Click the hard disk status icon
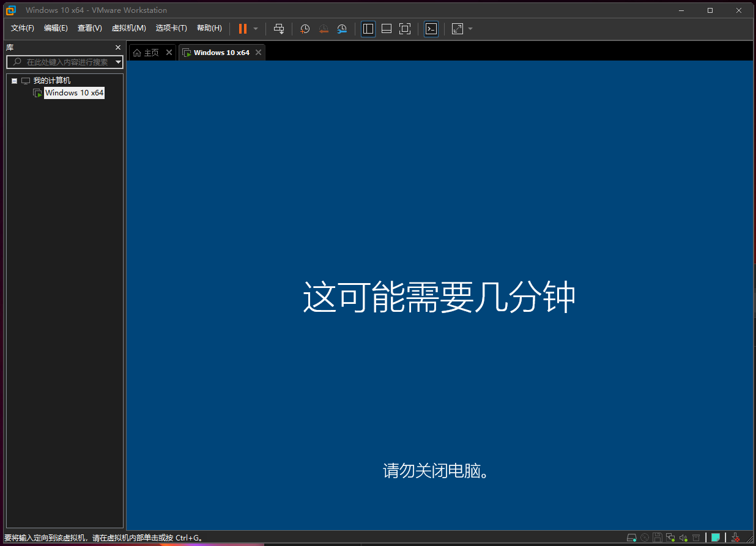756x546 pixels. click(632, 538)
